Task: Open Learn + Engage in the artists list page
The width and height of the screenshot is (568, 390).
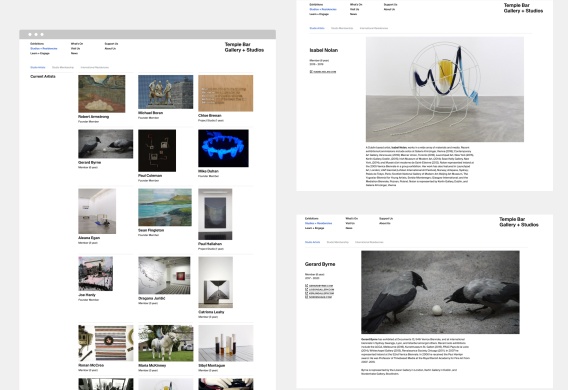Action: pos(40,53)
